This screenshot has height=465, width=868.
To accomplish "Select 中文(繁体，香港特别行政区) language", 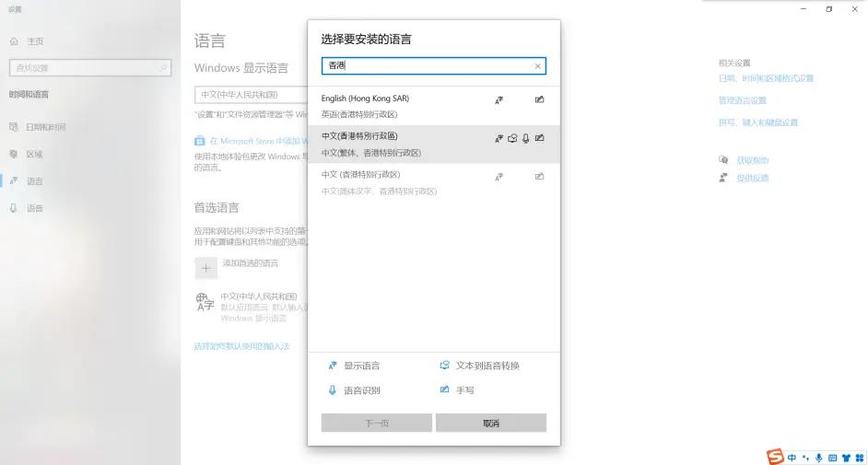I will coord(433,145).
